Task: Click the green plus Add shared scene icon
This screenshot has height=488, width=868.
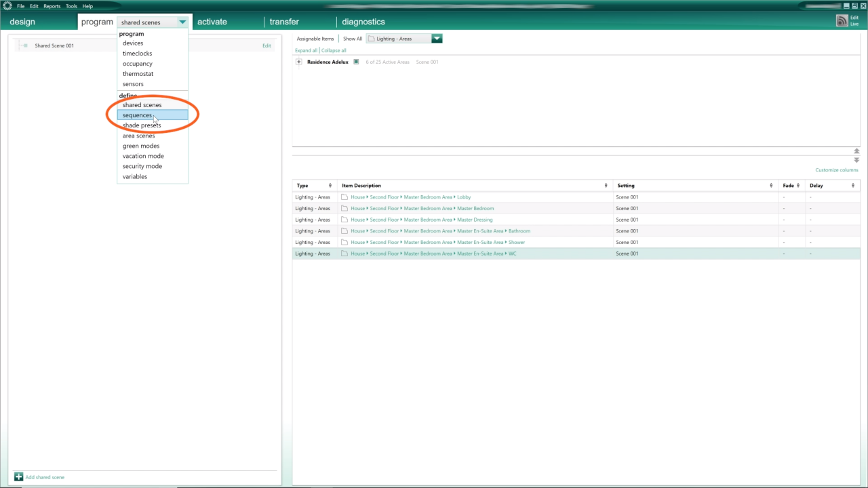Action: [19, 477]
